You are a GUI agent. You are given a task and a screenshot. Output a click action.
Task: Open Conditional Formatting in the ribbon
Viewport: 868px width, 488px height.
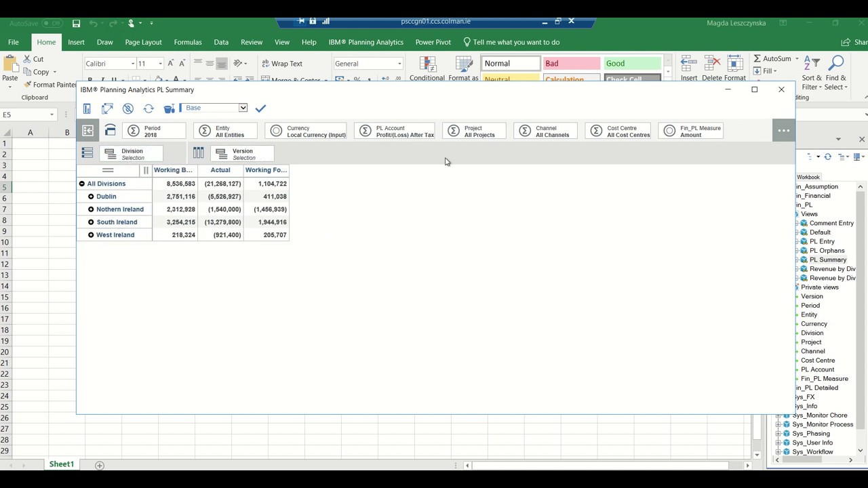coord(427,68)
